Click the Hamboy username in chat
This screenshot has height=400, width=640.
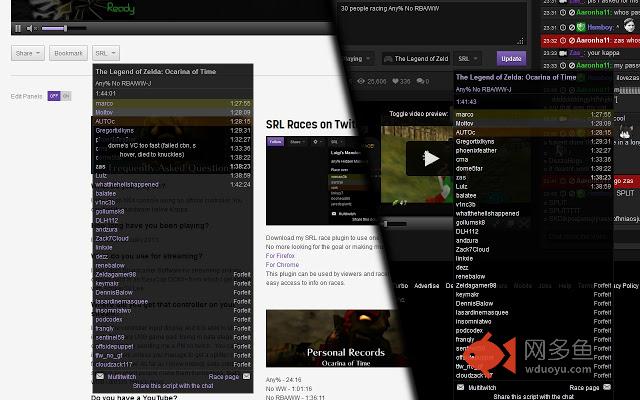click(x=600, y=27)
